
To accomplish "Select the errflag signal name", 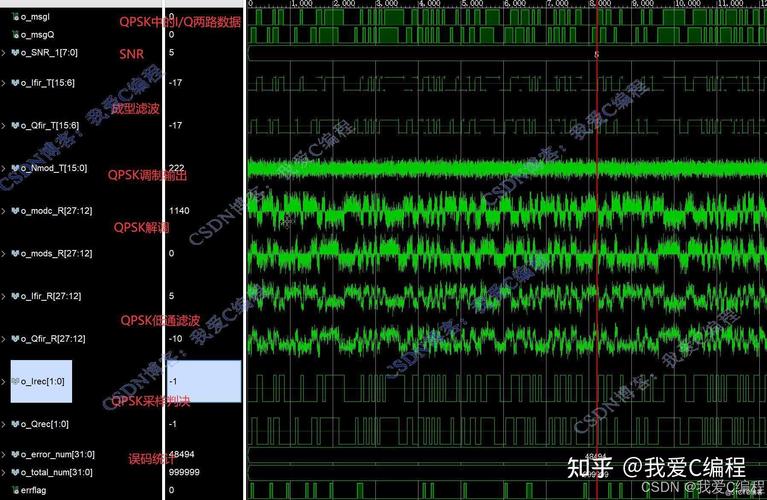I will coord(34,490).
